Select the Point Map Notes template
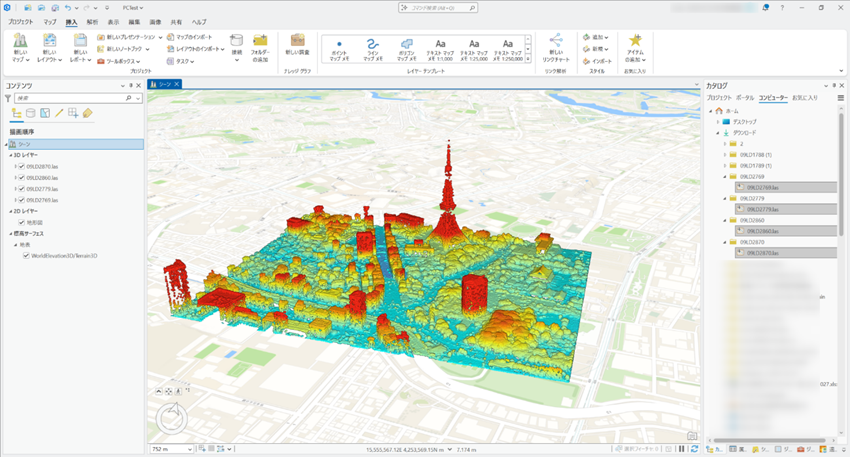 (x=339, y=49)
